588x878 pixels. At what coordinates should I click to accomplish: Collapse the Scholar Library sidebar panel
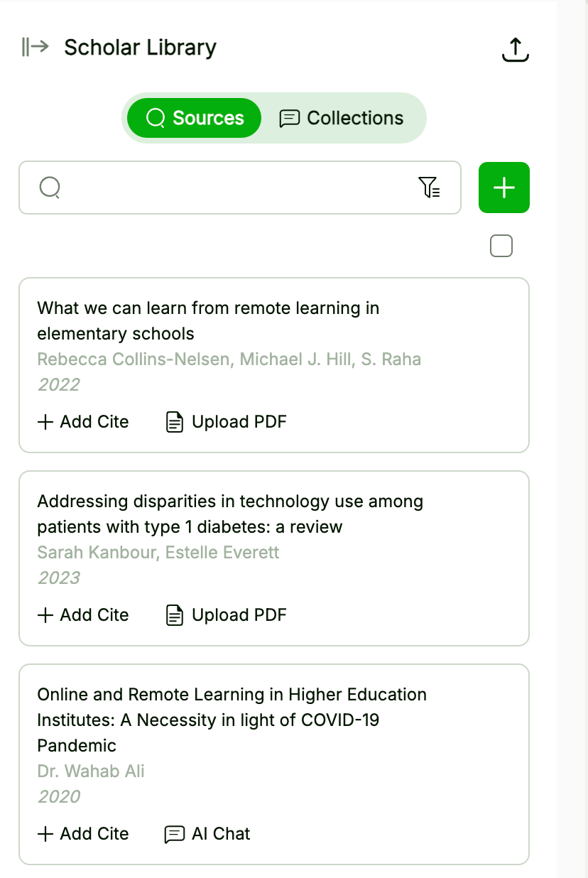pyautogui.click(x=35, y=48)
